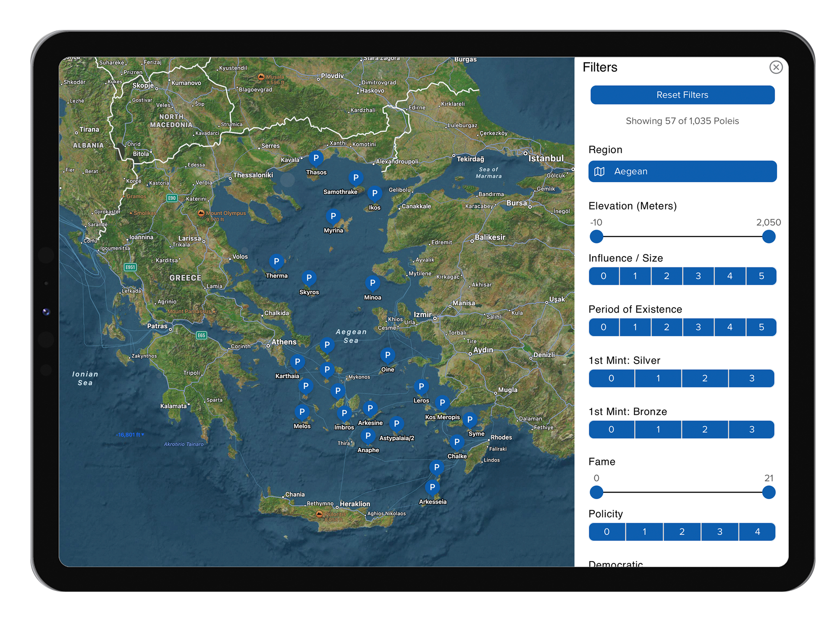
Task: Select the Syme polis pin
Action: [x=470, y=420]
